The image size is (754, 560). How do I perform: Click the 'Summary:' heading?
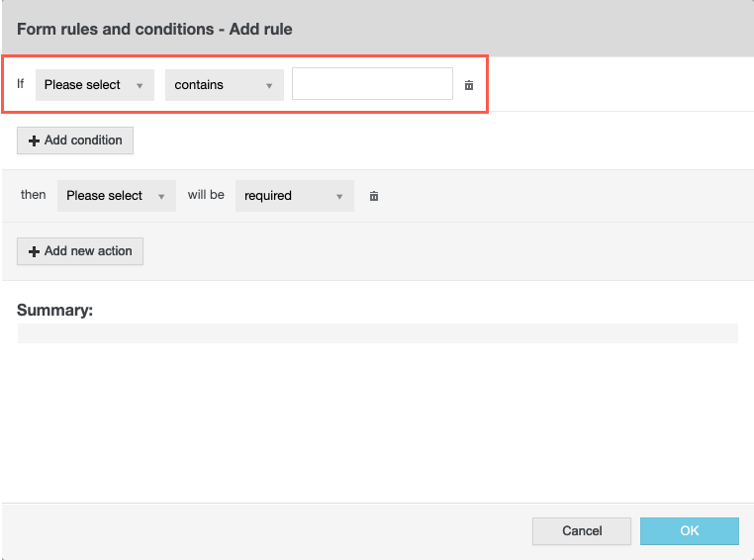(54, 310)
